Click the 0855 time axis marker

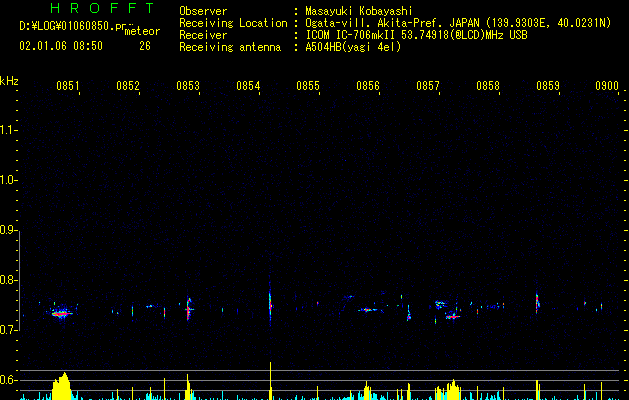(x=308, y=86)
